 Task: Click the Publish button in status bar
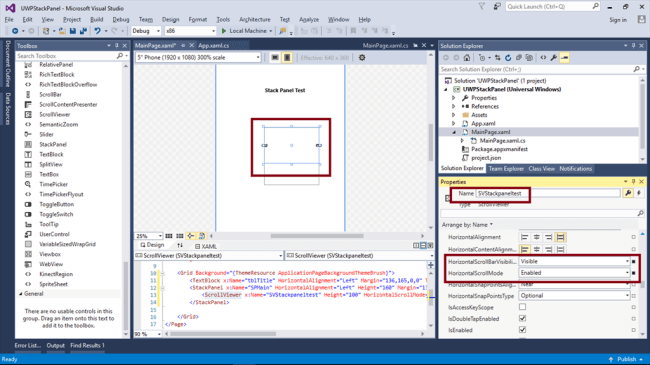pos(626,359)
